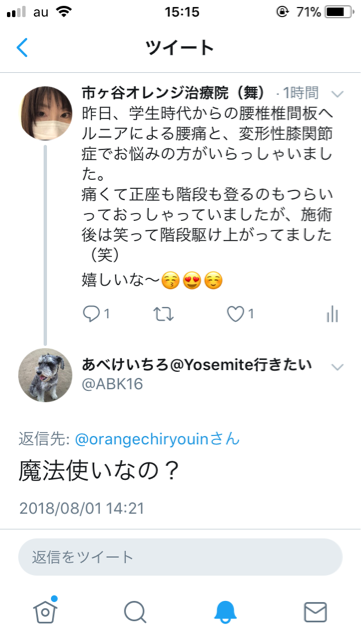Open Direct Messages envelope icon
The height and width of the screenshot is (640, 361).
click(315, 612)
